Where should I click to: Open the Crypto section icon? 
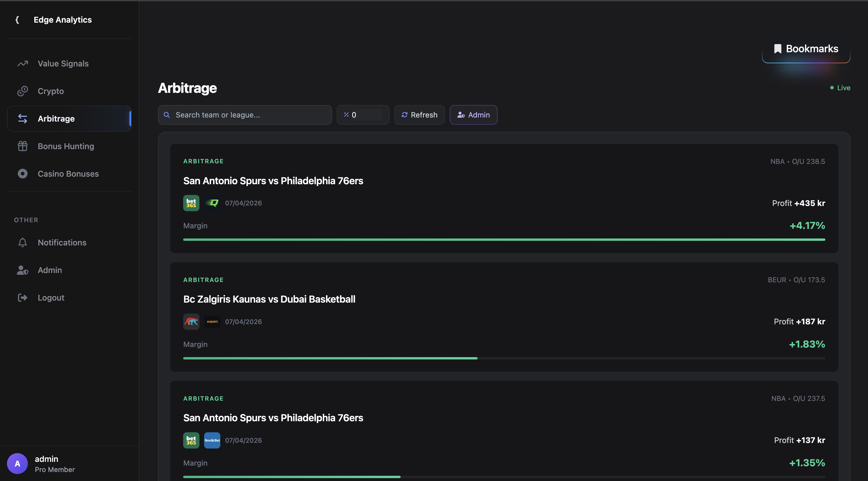[x=22, y=91]
